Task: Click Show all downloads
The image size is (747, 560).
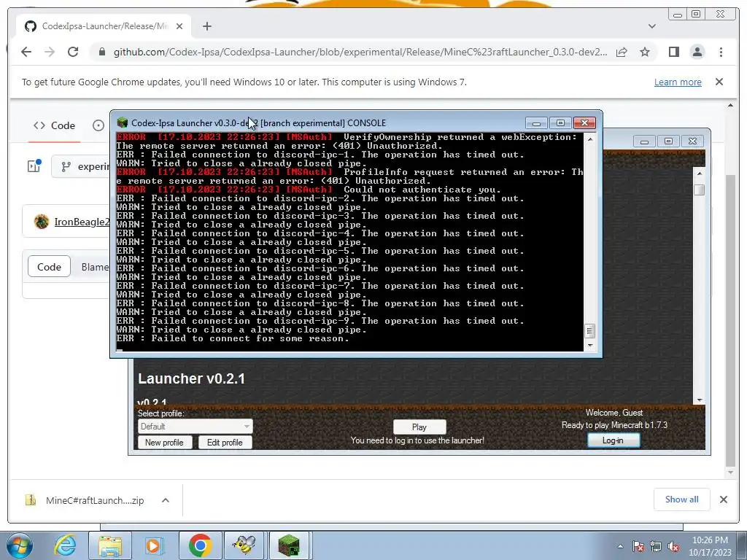Action: (682, 499)
